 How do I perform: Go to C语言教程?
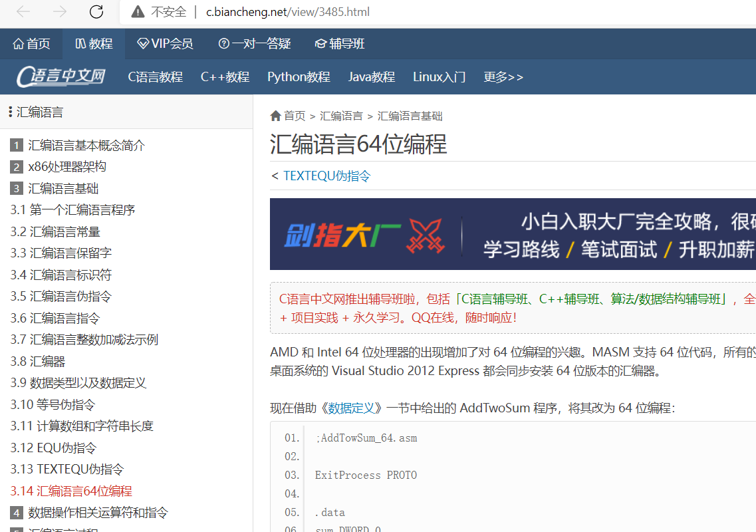tap(155, 76)
